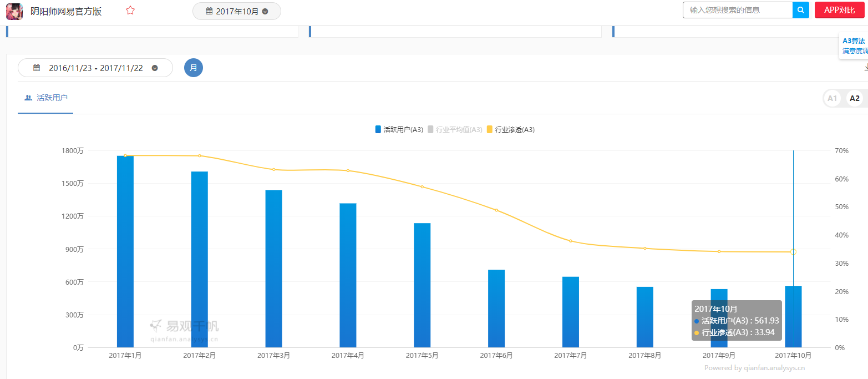The image size is (868, 379).
Task: Click the 阴阳师 app icon thumbnail
Action: (14, 11)
